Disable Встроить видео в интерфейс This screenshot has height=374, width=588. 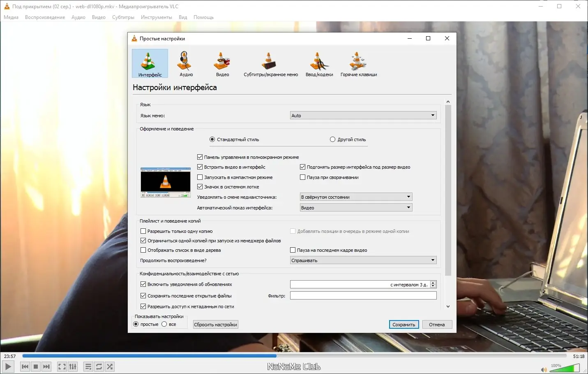click(x=200, y=167)
